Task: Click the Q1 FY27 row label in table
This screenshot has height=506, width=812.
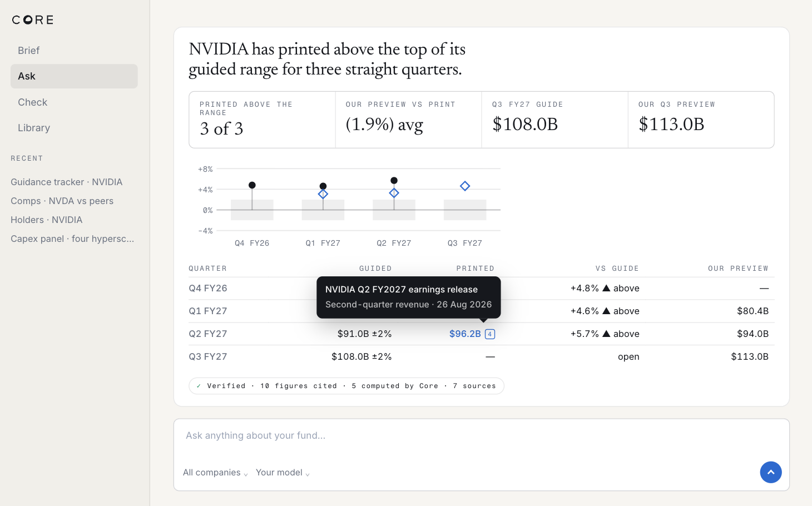Action: click(208, 311)
